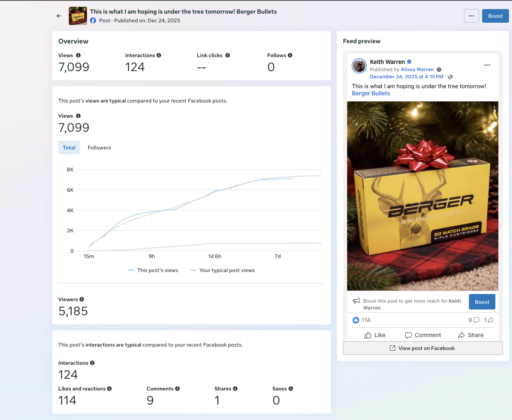Open the post thumbnail in the header
Viewport: 512px width, 420px height.
pos(78,16)
